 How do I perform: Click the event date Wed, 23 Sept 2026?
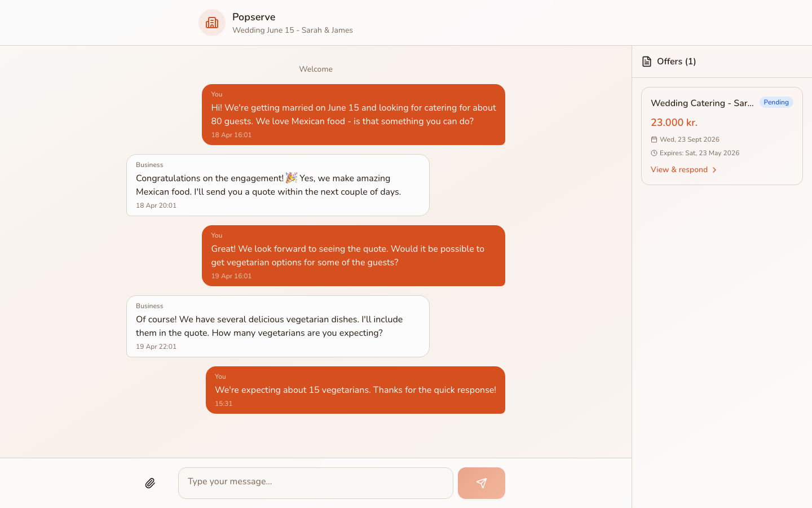pyautogui.click(x=689, y=139)
